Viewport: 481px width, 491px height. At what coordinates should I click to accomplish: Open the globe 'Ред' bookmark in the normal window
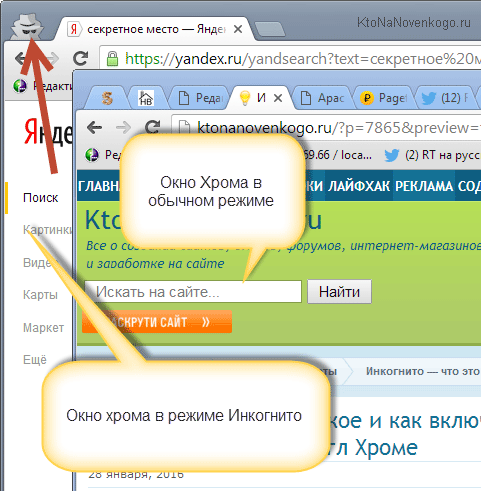coord(102,155)
